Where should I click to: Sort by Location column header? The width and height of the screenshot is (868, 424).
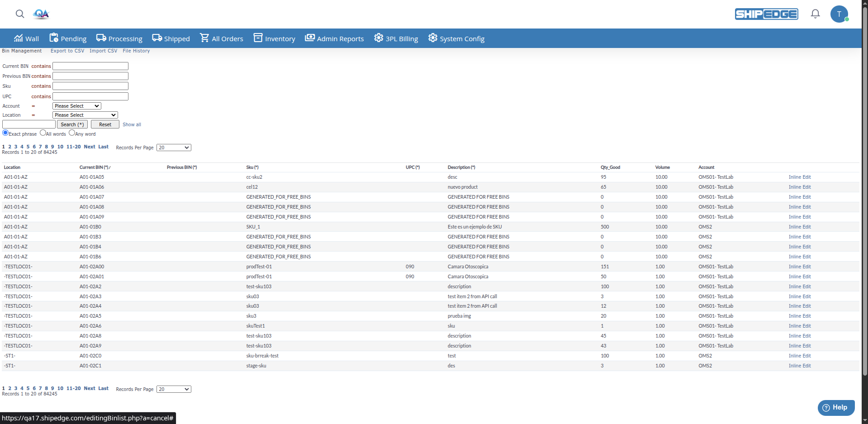click(12, 167)
